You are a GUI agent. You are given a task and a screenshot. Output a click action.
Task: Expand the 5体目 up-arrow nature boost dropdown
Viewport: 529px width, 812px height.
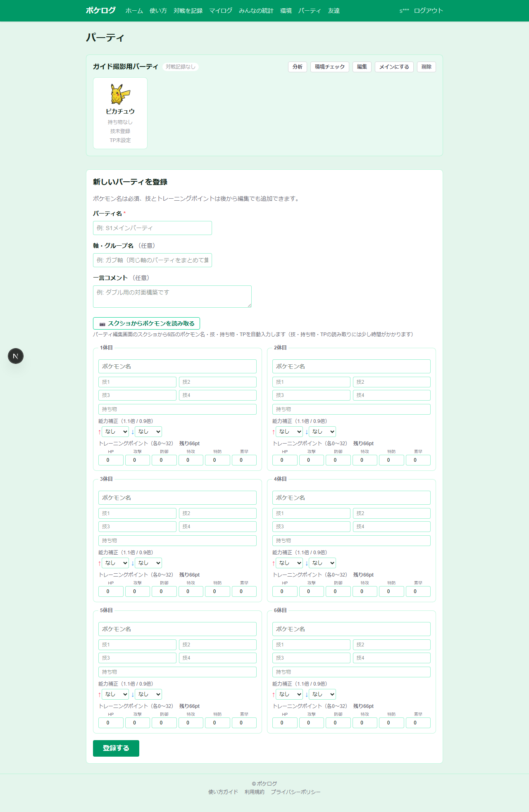tap(115, 694)
